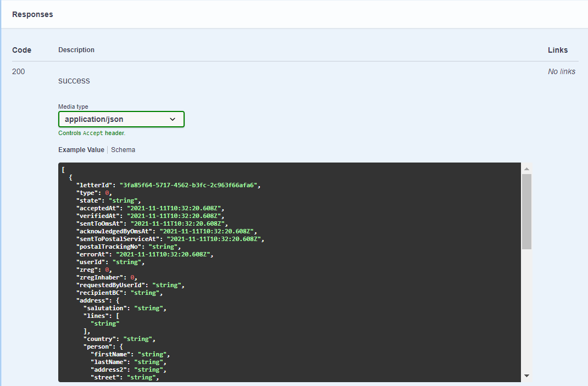Click the Description column header
This screenshot has height=386, width=588.
[x=76, y=50]
